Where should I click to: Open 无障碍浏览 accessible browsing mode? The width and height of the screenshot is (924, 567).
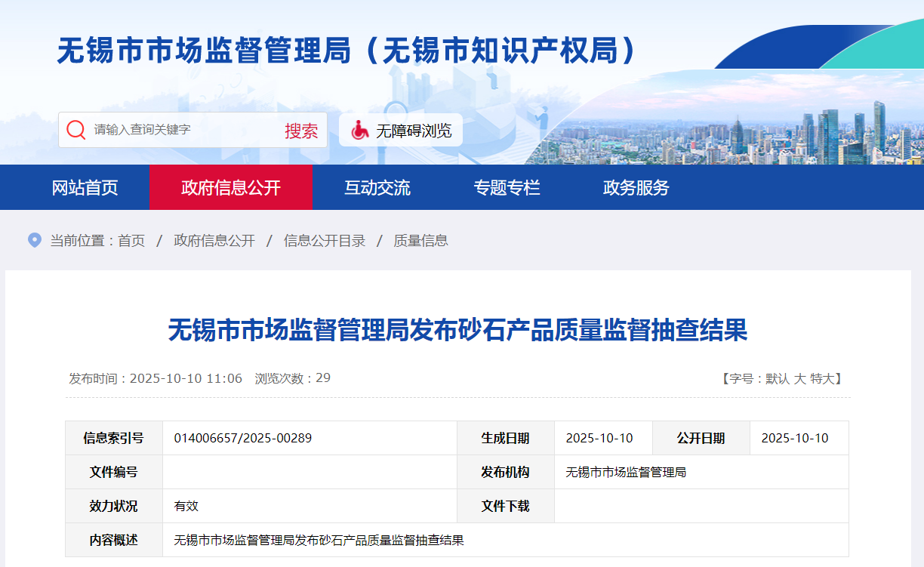(x=413, y=131)
